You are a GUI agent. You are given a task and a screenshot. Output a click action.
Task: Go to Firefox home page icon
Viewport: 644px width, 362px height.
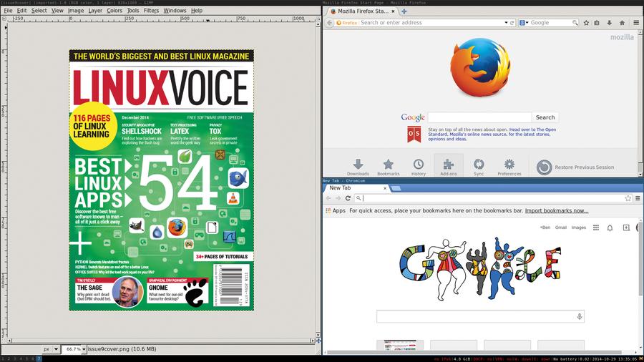[x=623, y=23]
